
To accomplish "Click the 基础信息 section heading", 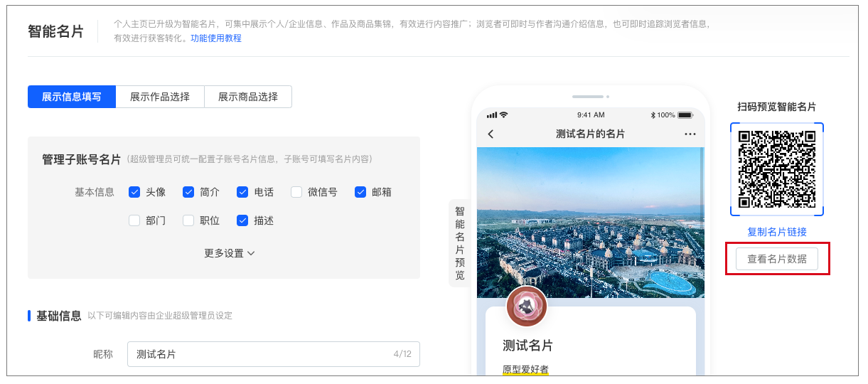I will (59, 315).
